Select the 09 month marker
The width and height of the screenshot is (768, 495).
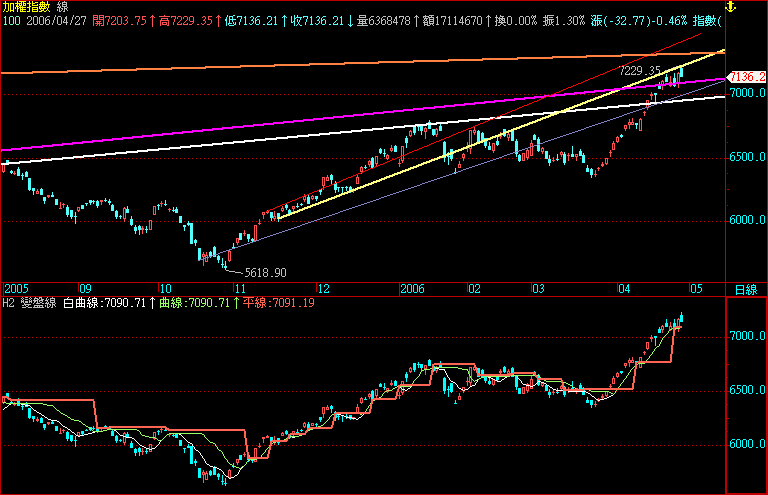point(85,289)
